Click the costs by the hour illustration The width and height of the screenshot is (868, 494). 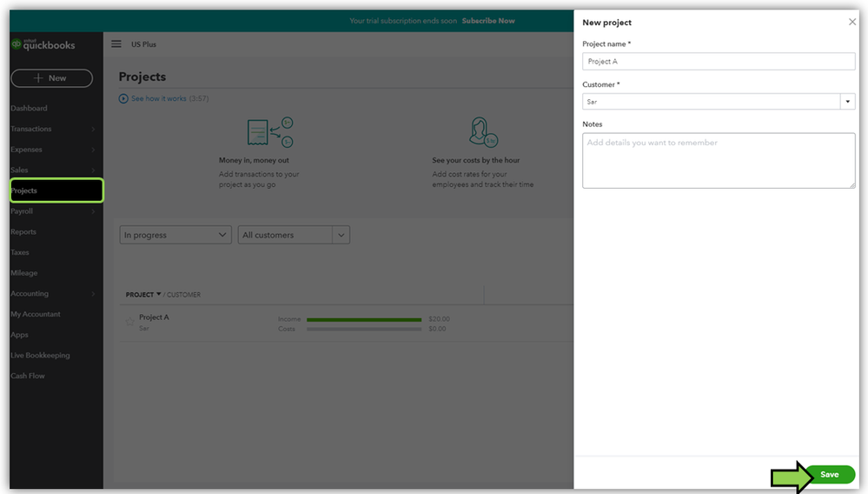pos(483,132)
